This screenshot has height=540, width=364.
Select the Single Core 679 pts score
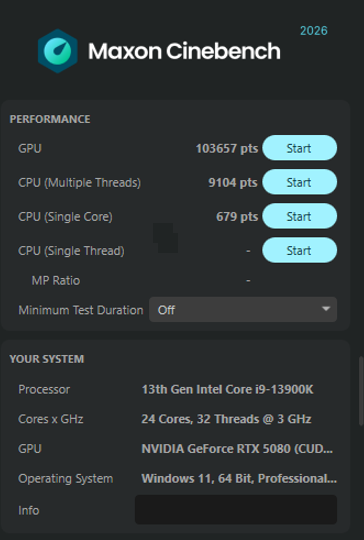tap(237, 217)
